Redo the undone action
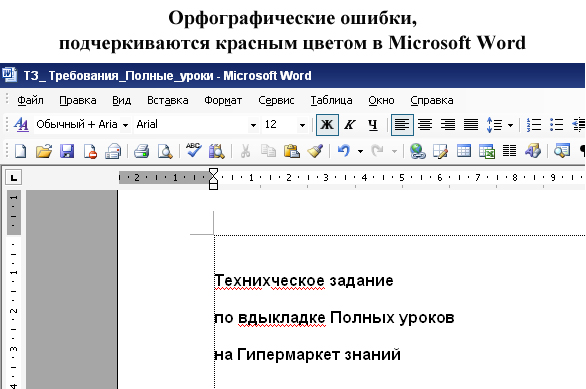 tap(377, 151)
